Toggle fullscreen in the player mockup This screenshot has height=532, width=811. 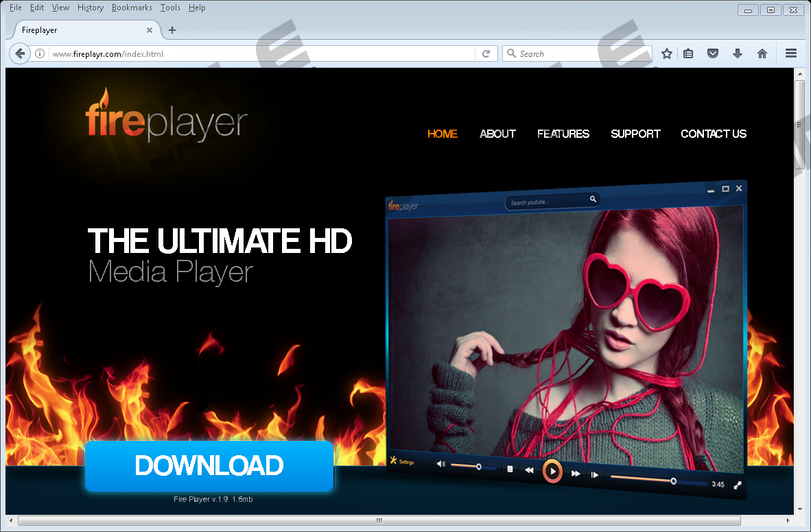point(738,485)
